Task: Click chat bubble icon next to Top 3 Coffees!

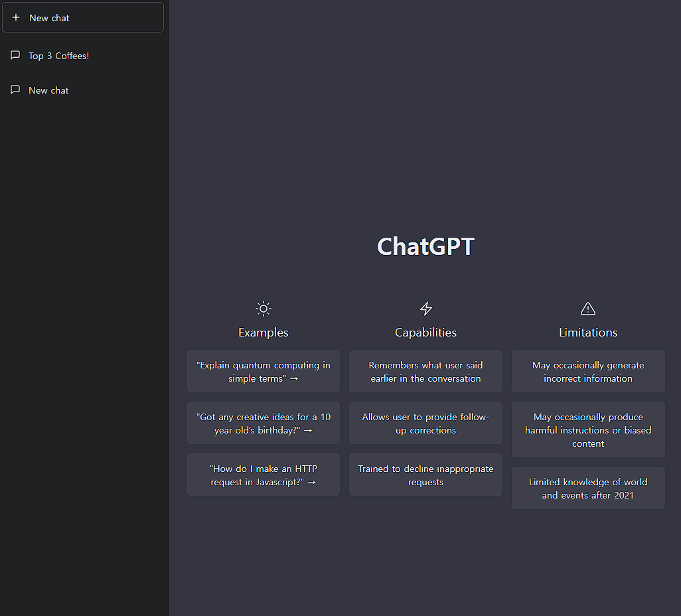Action: [15, 55]
